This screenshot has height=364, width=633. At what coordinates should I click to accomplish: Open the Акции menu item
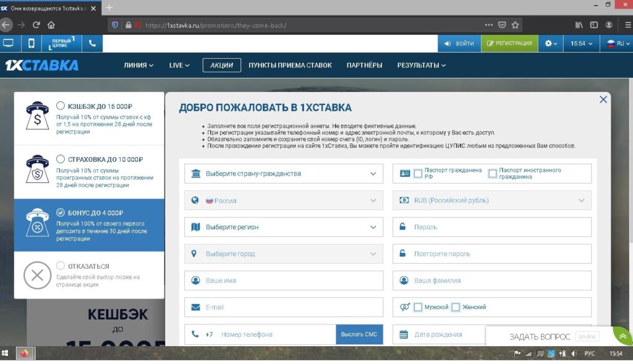[x=221, y=66]
